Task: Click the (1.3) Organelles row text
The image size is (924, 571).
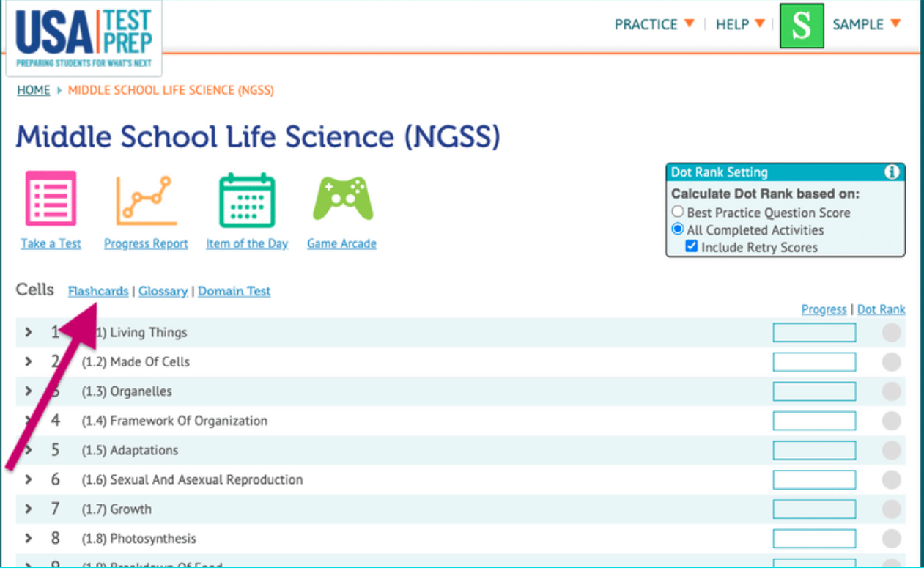Action: pyautogui.click(x=127, y=391)
